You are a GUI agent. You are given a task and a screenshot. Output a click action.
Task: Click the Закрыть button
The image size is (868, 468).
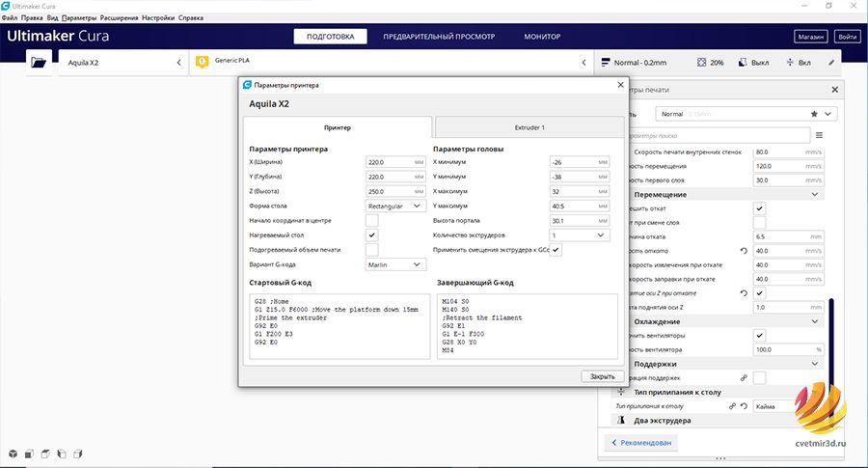(x=602, y=376)
